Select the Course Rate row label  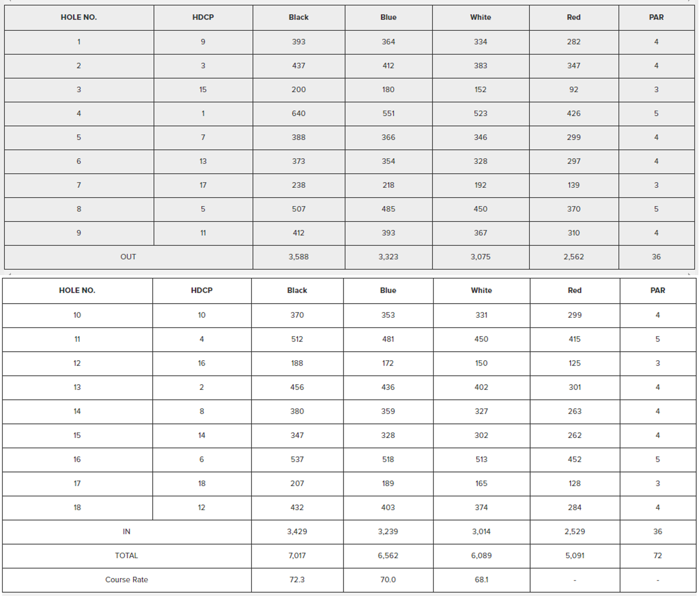point(126,579)
